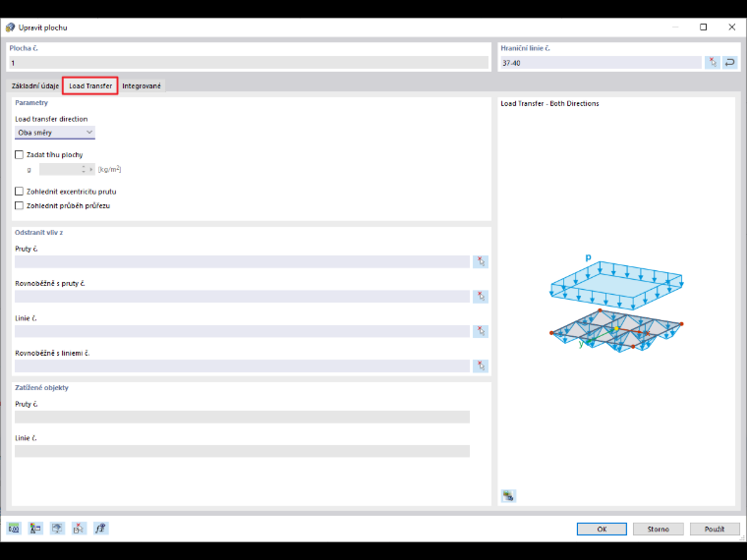Pick members for Pruty č. in Odstranit vliv
747x560 pixels.
[481, 261]
